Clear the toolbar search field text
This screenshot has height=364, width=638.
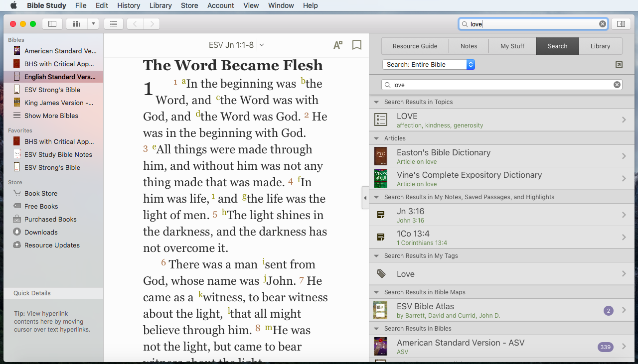[x=603, y=24]
